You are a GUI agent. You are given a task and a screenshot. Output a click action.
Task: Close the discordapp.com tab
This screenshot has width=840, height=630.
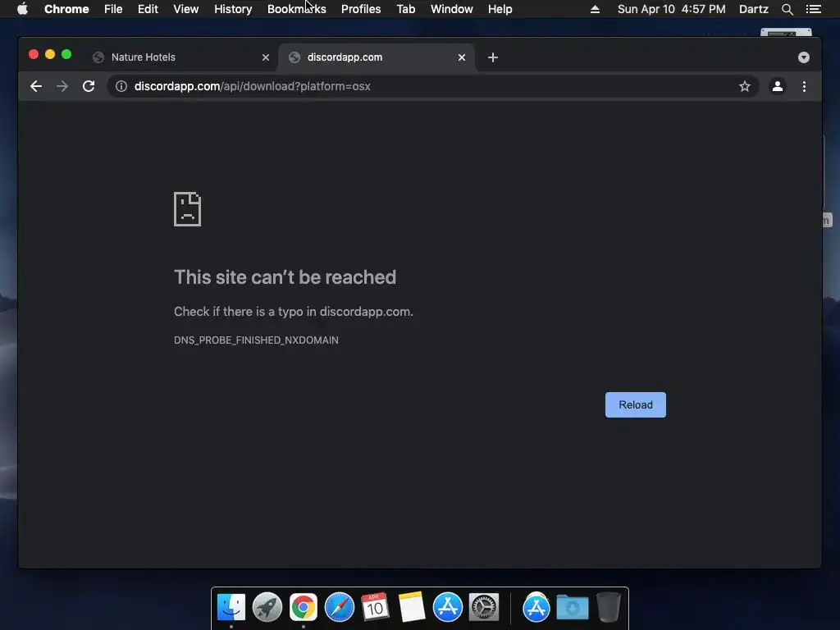point(462,57)
